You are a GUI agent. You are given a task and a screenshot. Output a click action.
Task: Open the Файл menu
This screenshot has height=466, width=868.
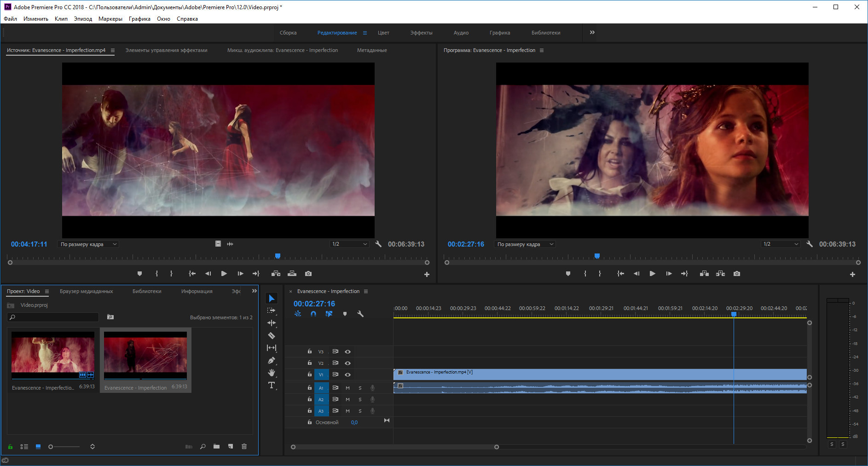coord(10,19)
